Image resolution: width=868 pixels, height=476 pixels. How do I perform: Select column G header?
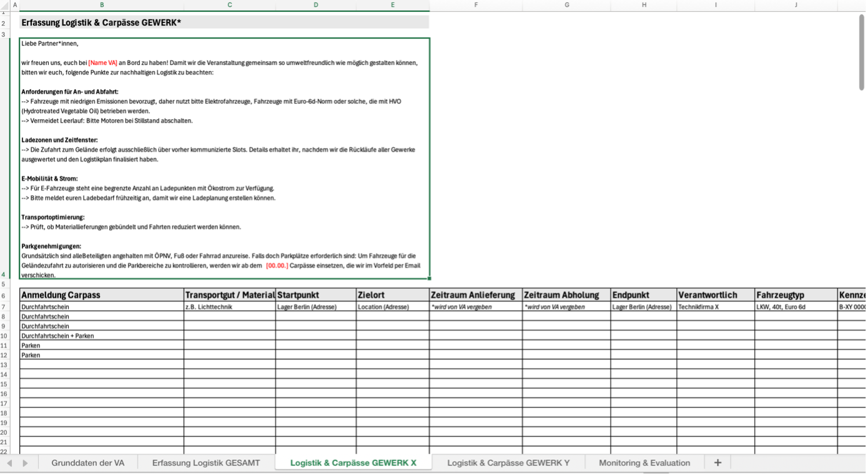567,5
